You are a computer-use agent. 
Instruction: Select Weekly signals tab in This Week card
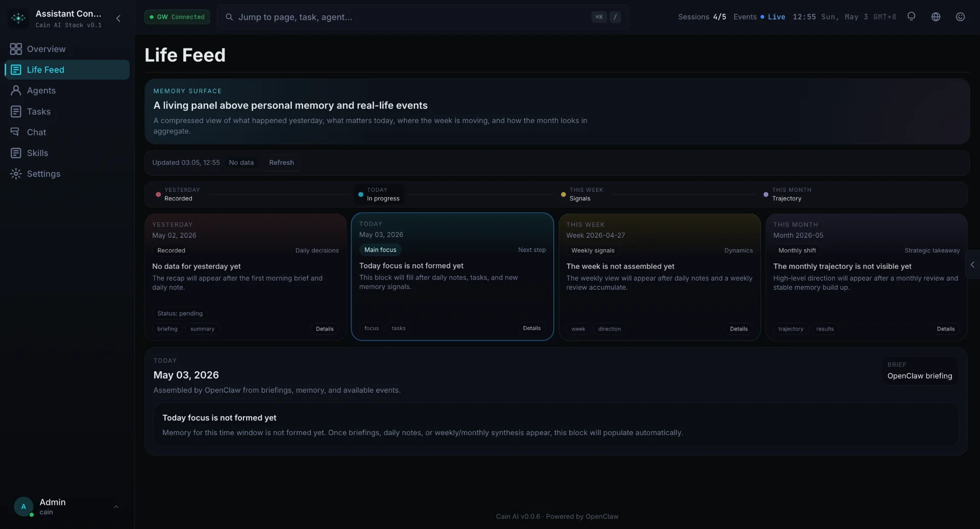[593, 250]
